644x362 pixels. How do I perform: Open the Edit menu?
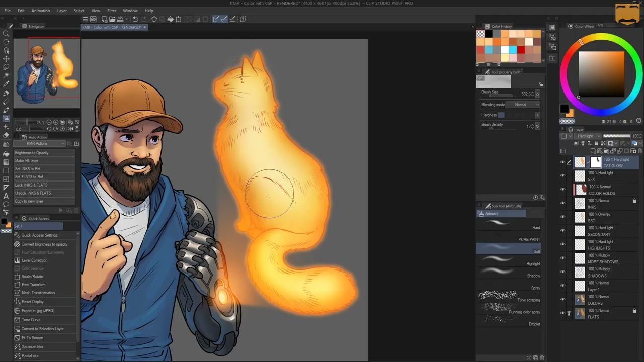tap(21, 11)
